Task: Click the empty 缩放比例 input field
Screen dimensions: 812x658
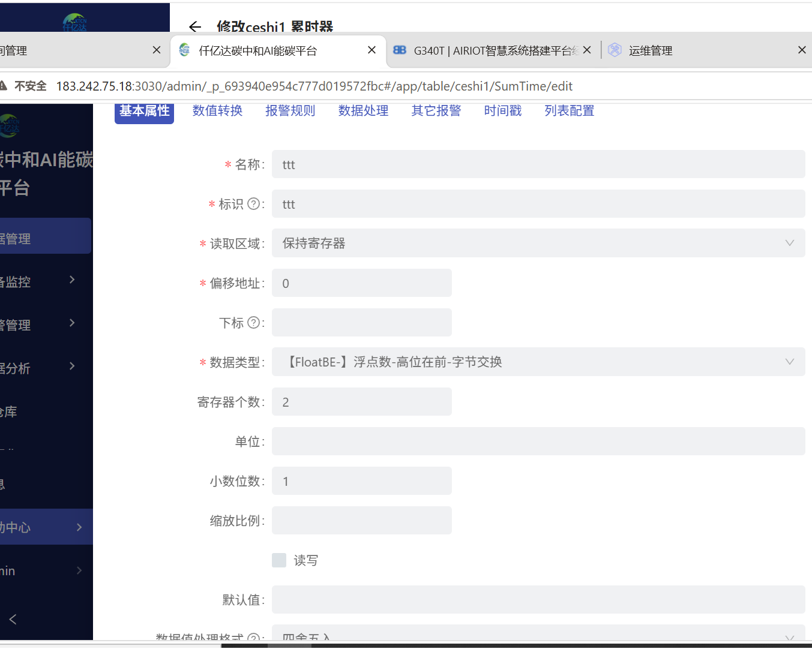Action: [362, 521]
